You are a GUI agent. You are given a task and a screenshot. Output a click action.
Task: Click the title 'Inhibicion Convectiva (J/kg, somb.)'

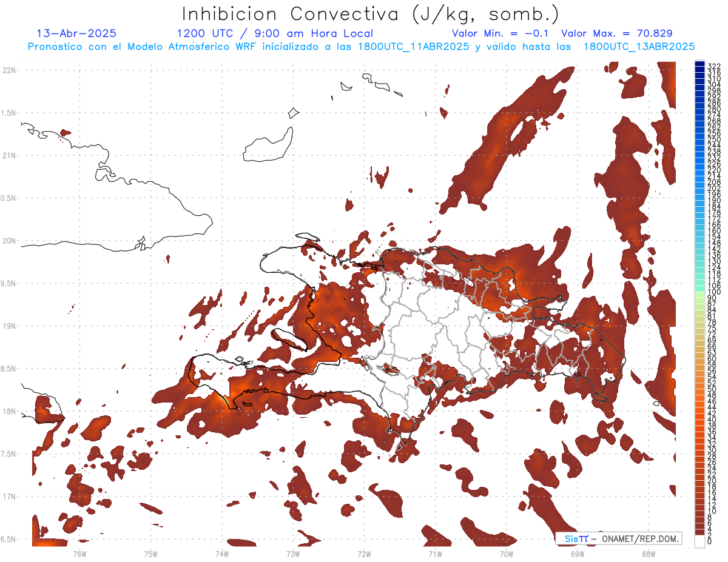coord(371,15)
